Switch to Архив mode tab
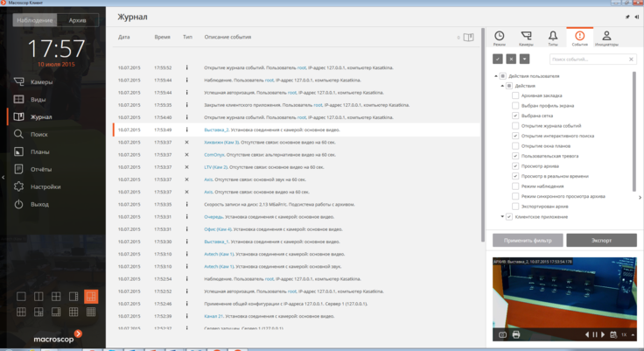Screen dimensions: 644x351 (78, 20)
